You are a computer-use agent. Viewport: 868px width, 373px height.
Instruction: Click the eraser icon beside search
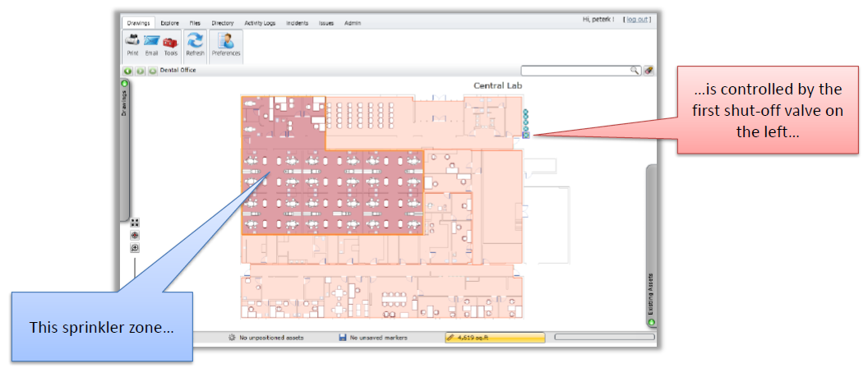tap(649, 71)
